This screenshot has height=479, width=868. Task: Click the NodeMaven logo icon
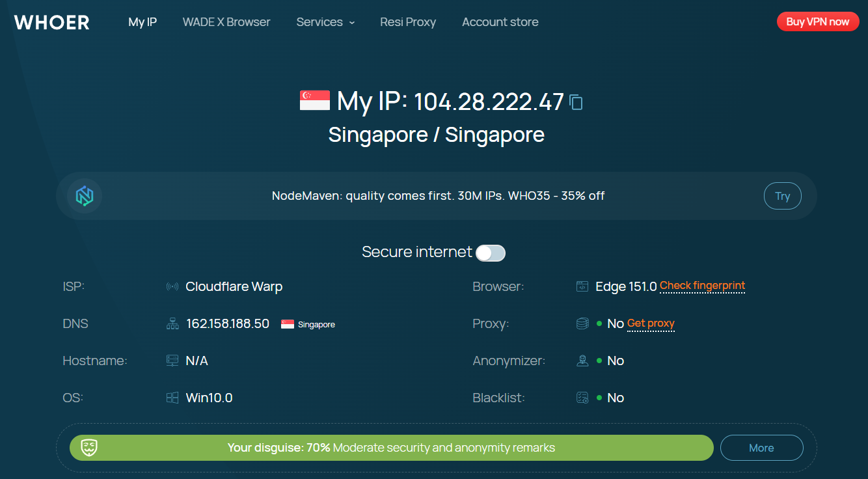click(x=85, y=196)
